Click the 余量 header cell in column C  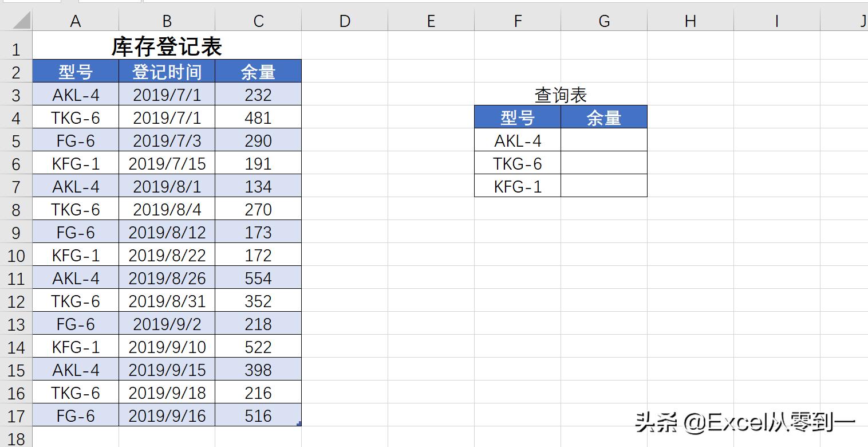point(258,70)
